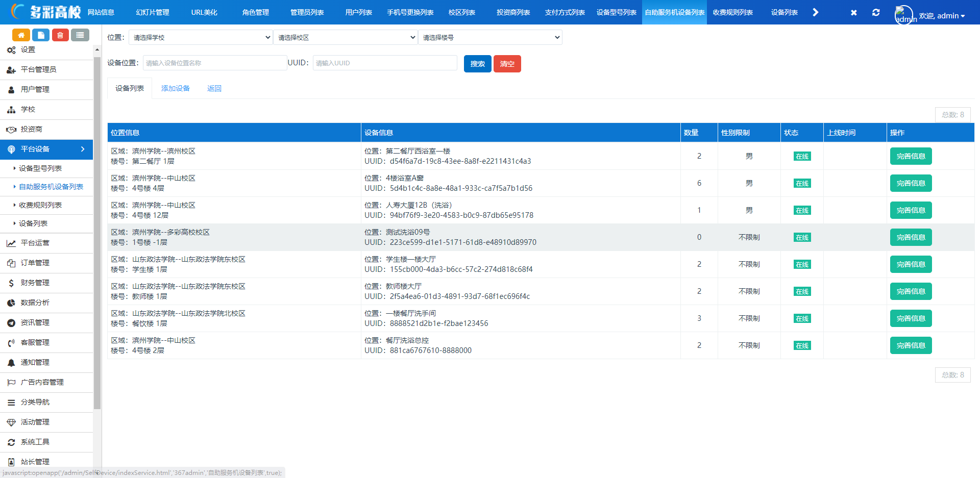Click 在线 status badge for 教师楼大厅 row
This screenshot has height=478, width=980.
[x=802, y=291]
